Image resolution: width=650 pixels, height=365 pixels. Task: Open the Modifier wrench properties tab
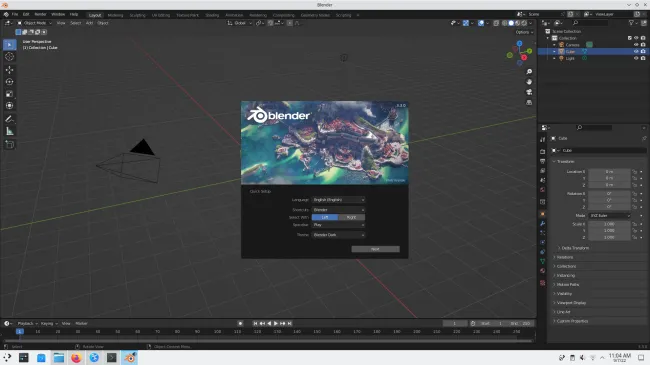coord(543,224)
